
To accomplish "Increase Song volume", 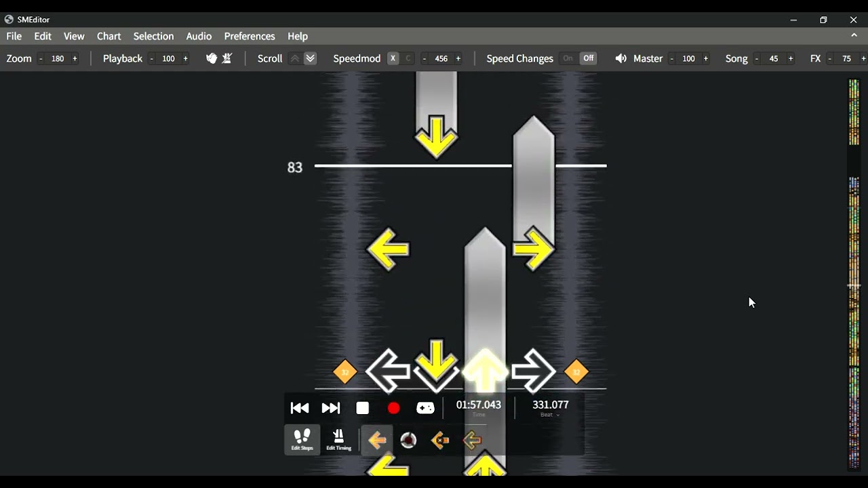I will 790,58.
